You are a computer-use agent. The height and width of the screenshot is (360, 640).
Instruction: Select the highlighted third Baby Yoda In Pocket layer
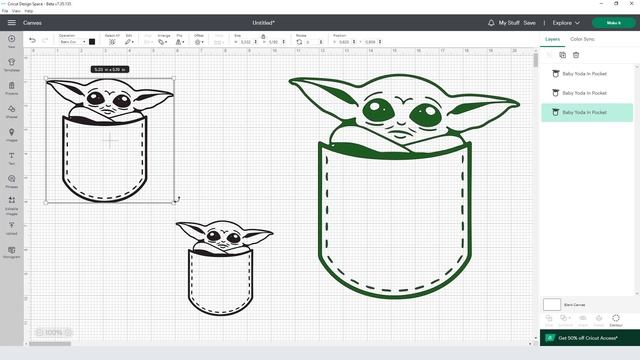coord(587,112)
